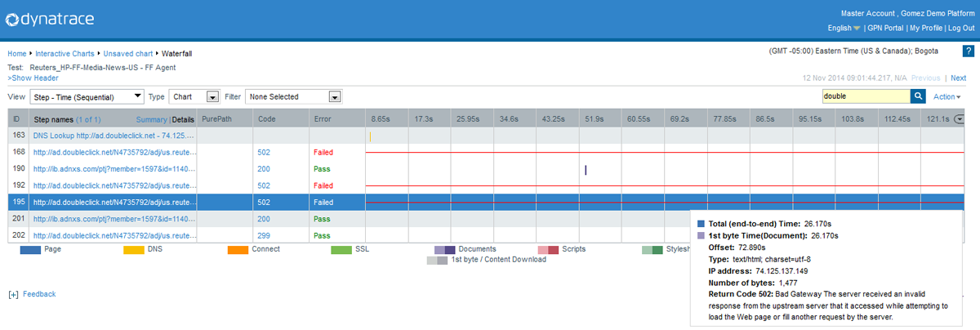Go to the Next test result

[x=958, y=78]
